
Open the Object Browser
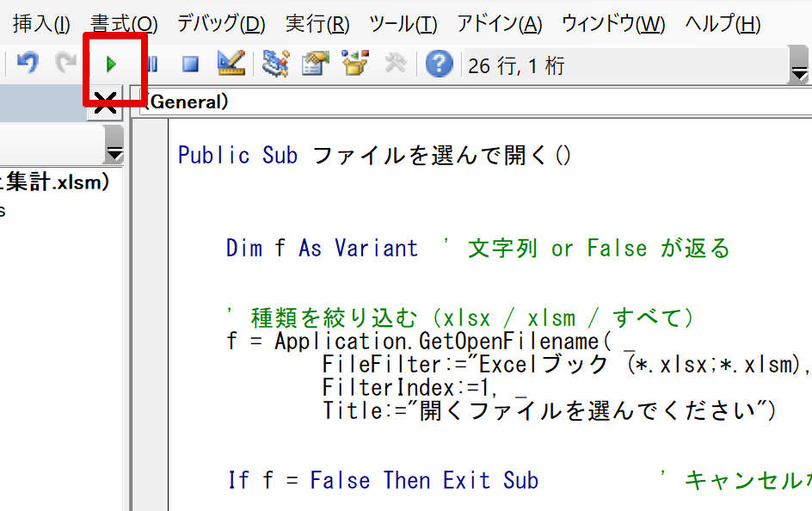[x=354, y=63]
